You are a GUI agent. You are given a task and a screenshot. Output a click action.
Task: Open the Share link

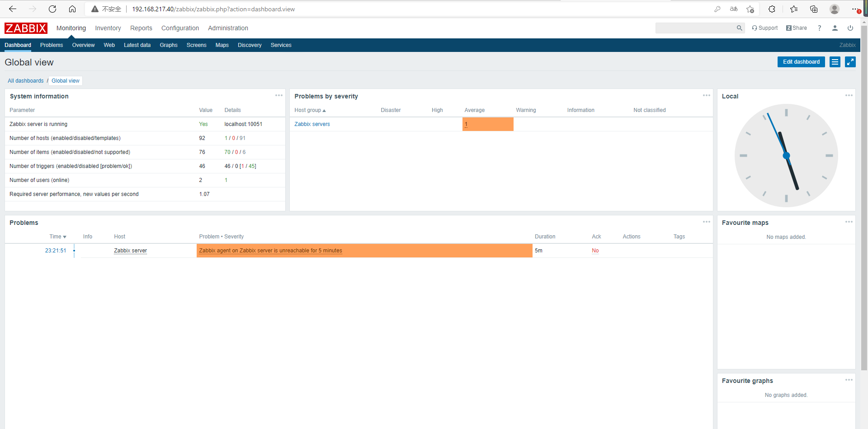point(797,28)
